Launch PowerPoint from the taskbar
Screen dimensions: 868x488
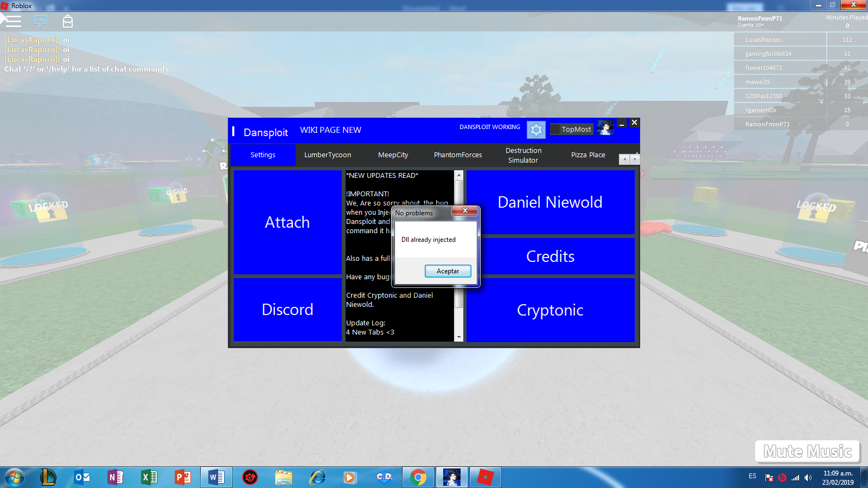pos(183,477)
